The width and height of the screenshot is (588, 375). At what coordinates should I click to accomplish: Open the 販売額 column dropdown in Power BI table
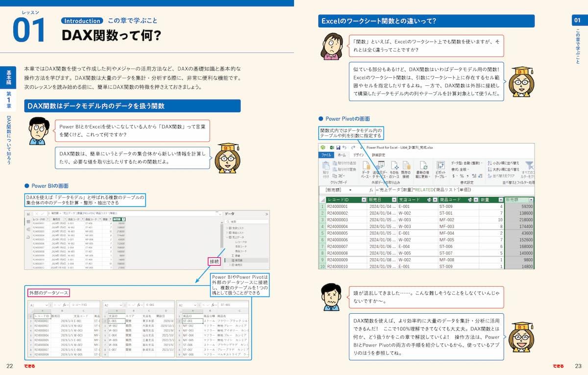click(x=123, y=219)
